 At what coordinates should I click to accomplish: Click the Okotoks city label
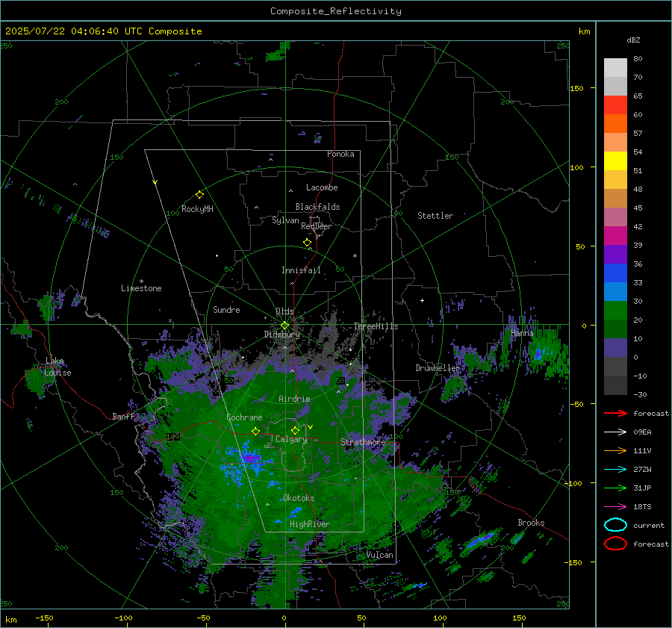[x=299, y=498]
